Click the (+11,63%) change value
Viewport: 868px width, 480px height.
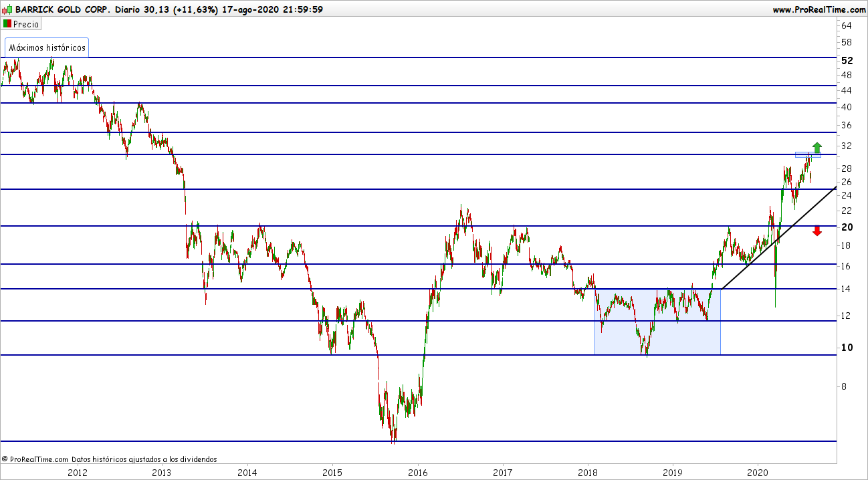coord(194,9)
